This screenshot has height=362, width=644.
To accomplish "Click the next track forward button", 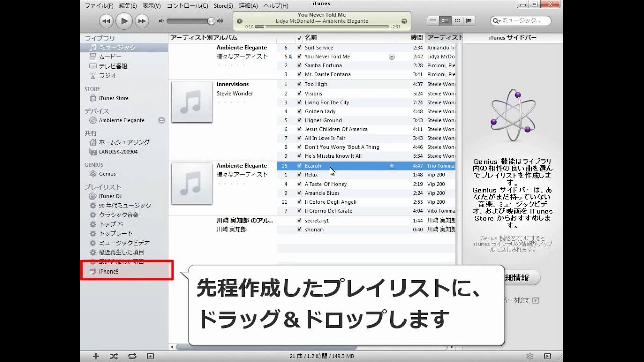I will (142, 21).
